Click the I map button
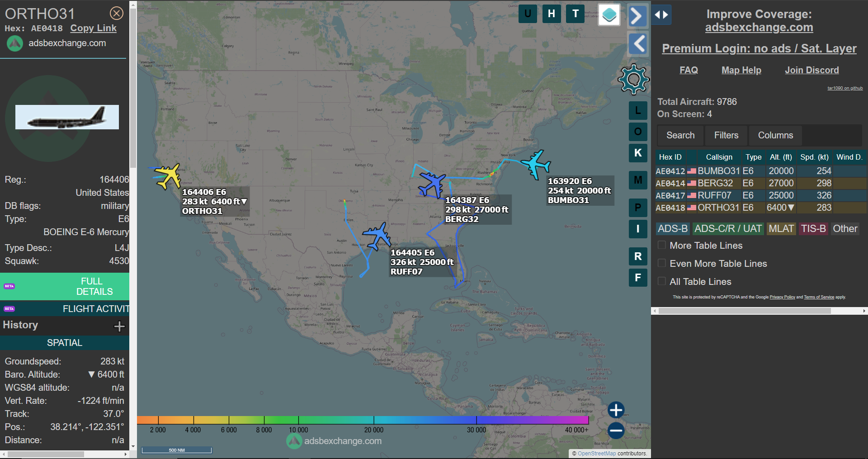868x459 pixels. (x=638, y=229)
